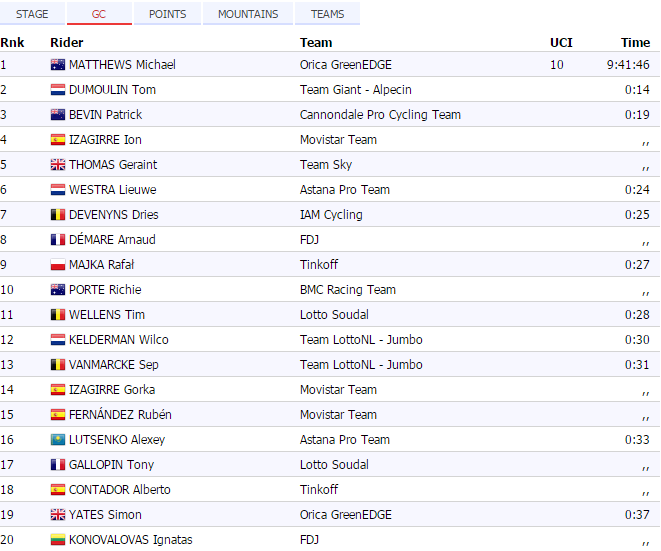Click the Polish flag next to MAJKA Rafał
661x551 pixels.
58,265
